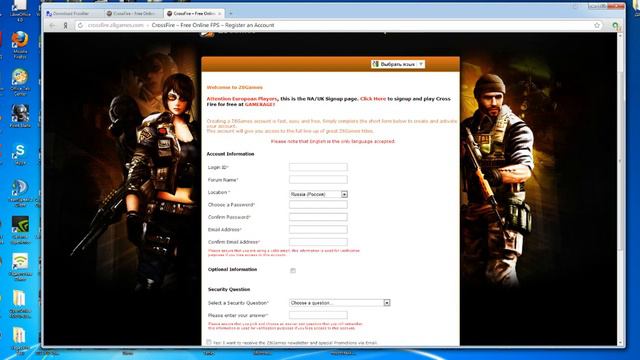Enable the Z8Games newsletter checkbox
The height and width of the screenshot is (360, 640).
tap(209, 342)
